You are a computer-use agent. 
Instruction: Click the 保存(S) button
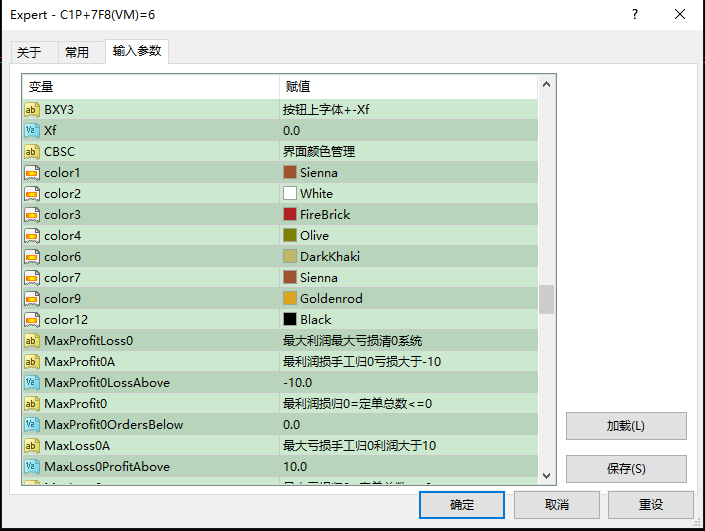[626, 469]
